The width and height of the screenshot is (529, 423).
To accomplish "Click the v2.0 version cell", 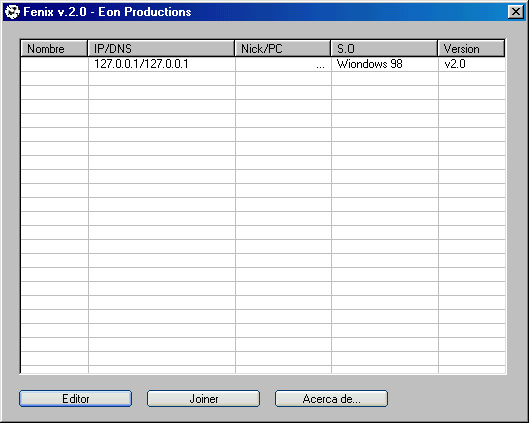I will coord(455,64).
